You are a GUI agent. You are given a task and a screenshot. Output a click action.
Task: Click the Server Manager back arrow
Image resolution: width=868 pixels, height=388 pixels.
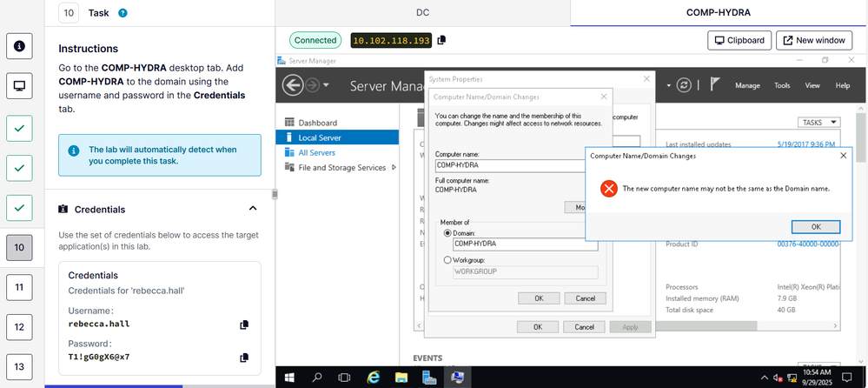coord(292,85)
